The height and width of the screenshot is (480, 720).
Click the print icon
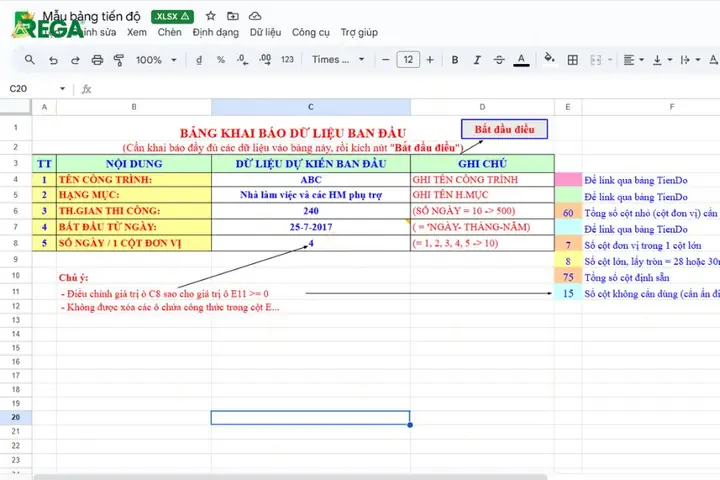[97, 60]
